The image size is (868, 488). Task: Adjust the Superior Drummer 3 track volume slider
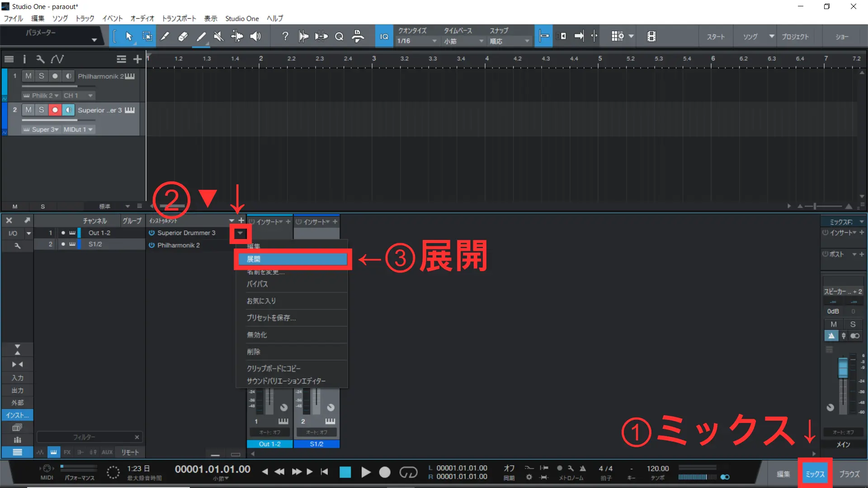[x=58, y=120]
